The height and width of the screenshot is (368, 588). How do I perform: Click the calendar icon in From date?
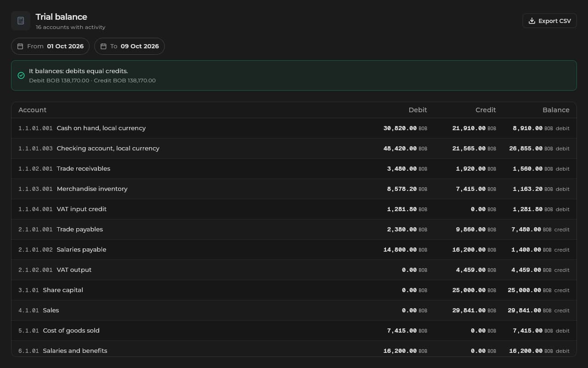[20, 46]
